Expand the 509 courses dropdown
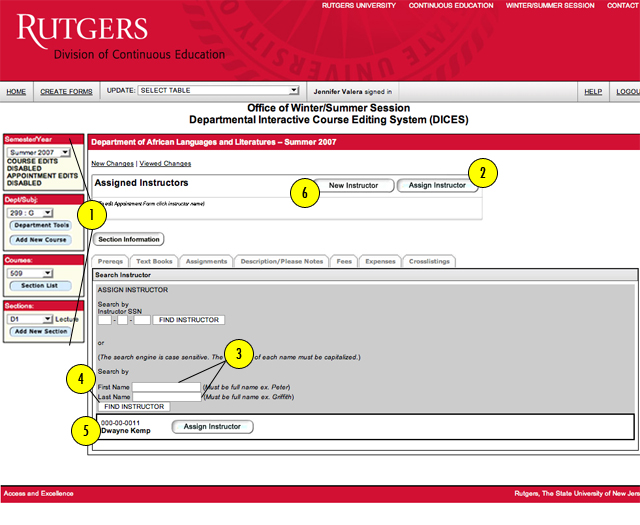The height and width of the screenshot is (525, 640). (x=30, y=273)
